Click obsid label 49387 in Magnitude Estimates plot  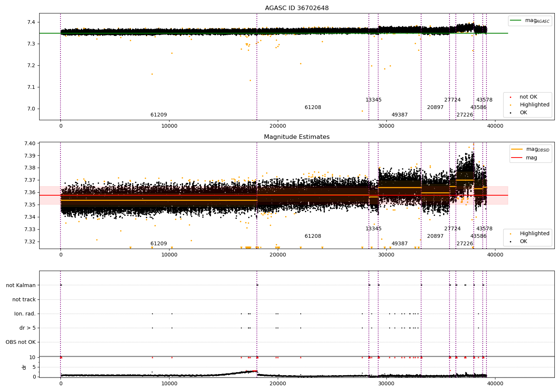click(x=399, y=243)
